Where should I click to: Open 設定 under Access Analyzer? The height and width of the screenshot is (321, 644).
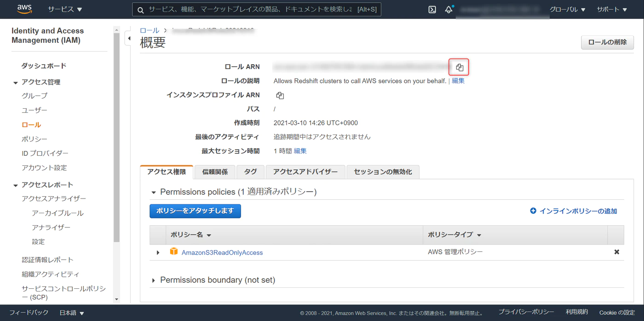pos(38,242)
